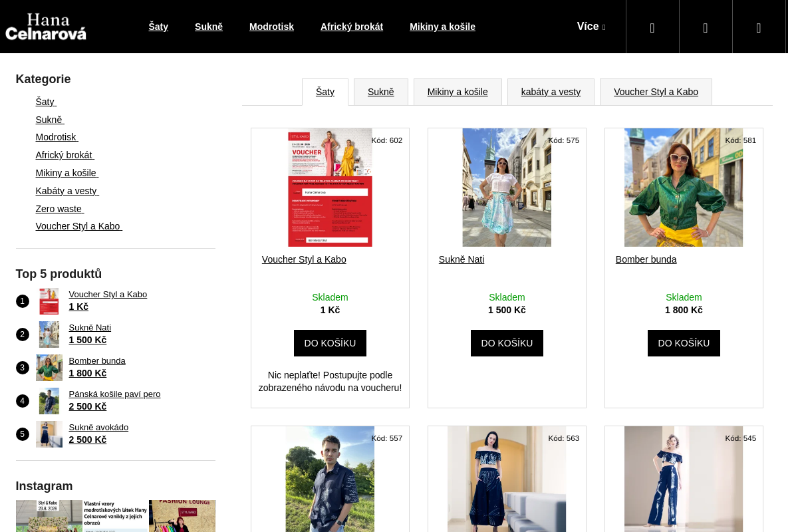Click the Bomber bunda product image

(684, 188)
